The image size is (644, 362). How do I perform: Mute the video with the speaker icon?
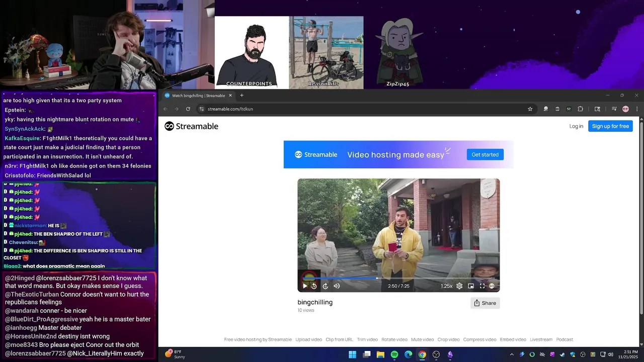pyautogui.click(x=337, y=286)
